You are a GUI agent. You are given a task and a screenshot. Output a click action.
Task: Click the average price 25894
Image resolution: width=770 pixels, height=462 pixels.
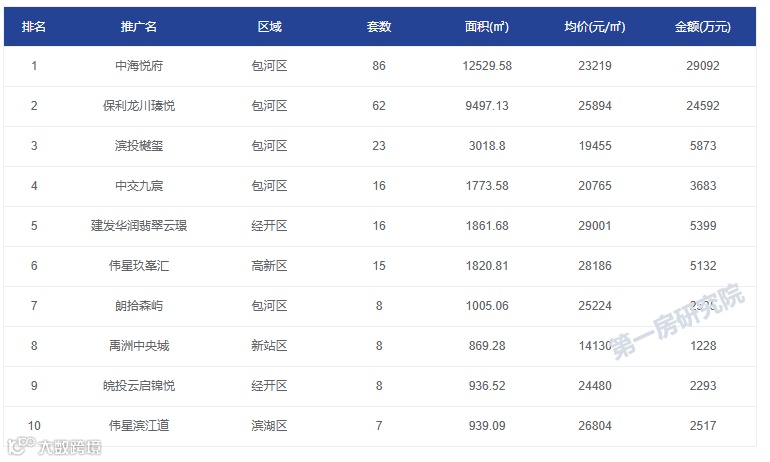(x=595, y=106)
